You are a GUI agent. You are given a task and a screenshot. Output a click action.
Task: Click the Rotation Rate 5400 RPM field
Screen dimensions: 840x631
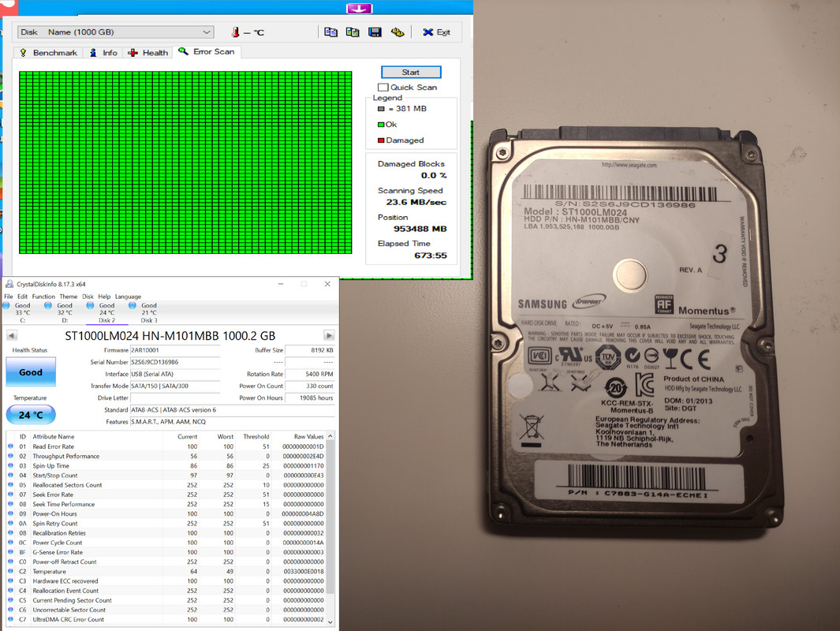click(310, 374)
